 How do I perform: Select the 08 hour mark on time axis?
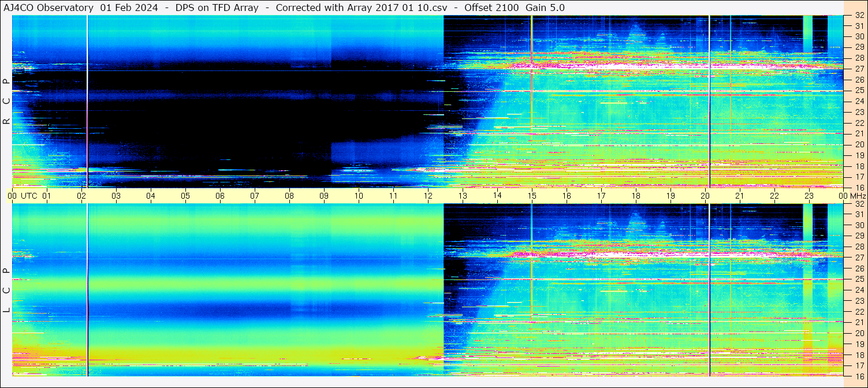(x=289, y=196)
